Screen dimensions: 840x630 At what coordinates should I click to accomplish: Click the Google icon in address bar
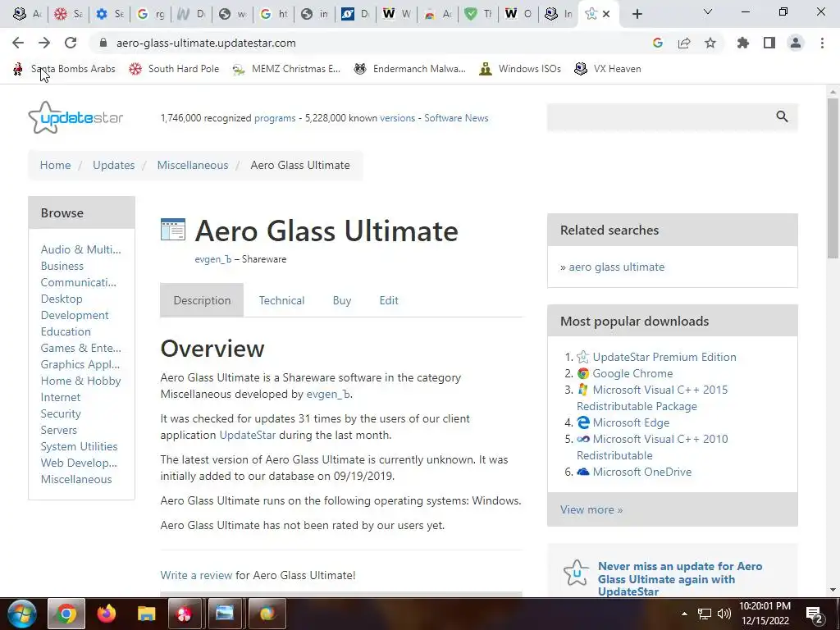pyautogui.click(x=658, y=43)
